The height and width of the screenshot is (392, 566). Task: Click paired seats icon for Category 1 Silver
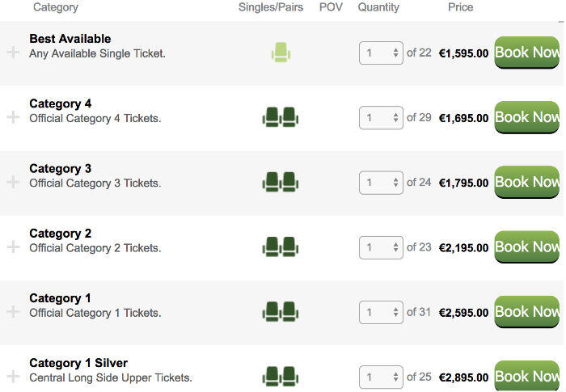click(281, 377)
